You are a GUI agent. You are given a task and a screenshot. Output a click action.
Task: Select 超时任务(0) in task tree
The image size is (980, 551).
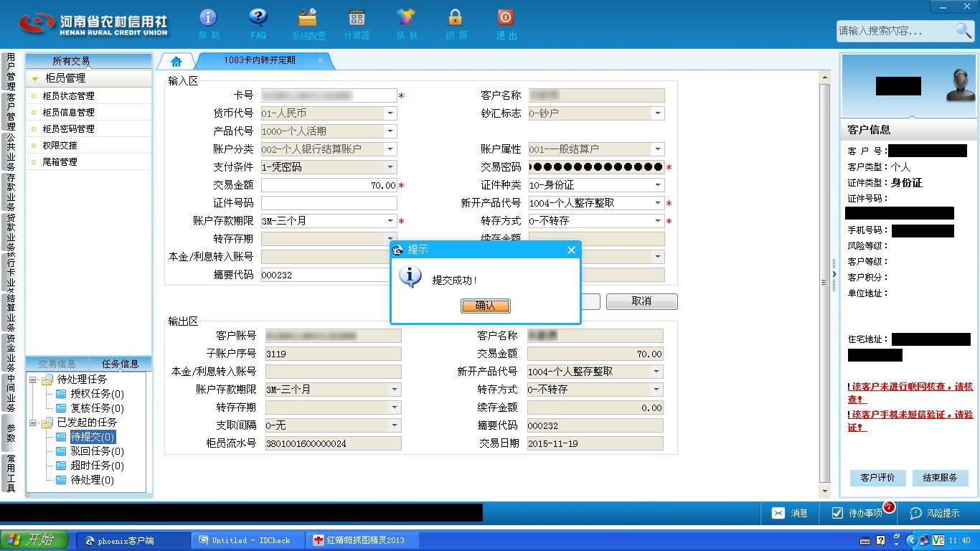point(97,466)
